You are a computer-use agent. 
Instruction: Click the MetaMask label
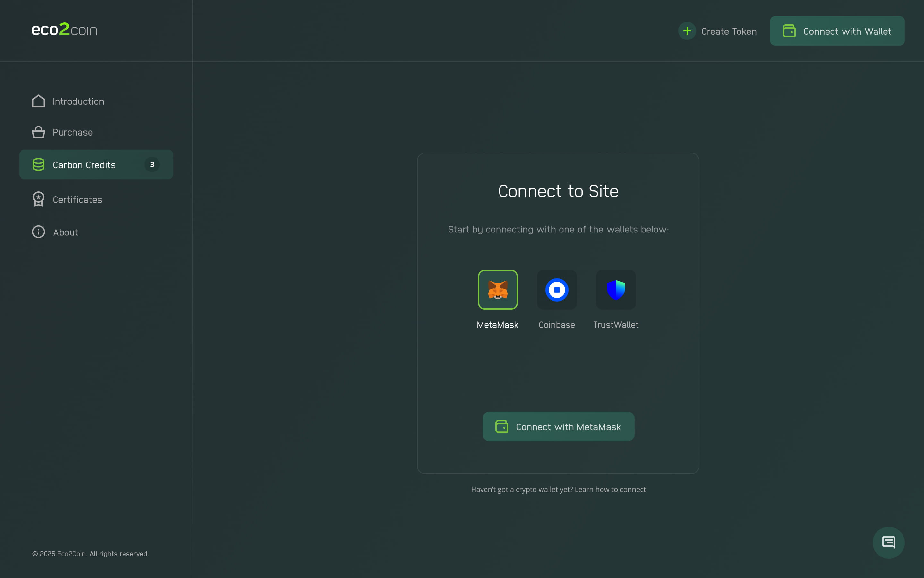(498, 325)
